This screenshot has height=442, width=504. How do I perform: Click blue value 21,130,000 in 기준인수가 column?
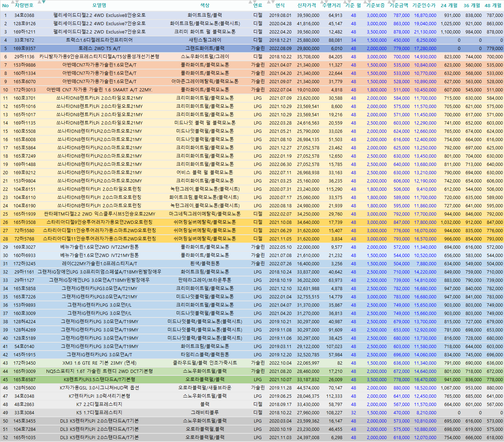coord(425,32)
